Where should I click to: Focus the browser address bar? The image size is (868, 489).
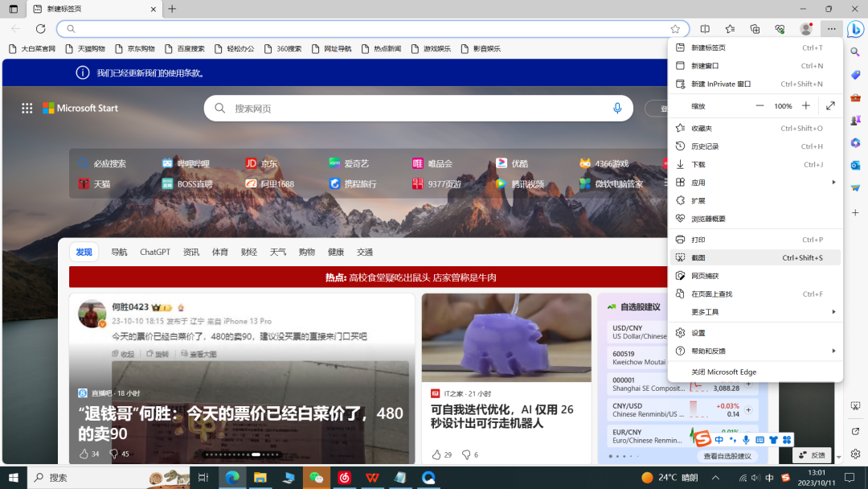pyautogui.click(x=373, y=29)
